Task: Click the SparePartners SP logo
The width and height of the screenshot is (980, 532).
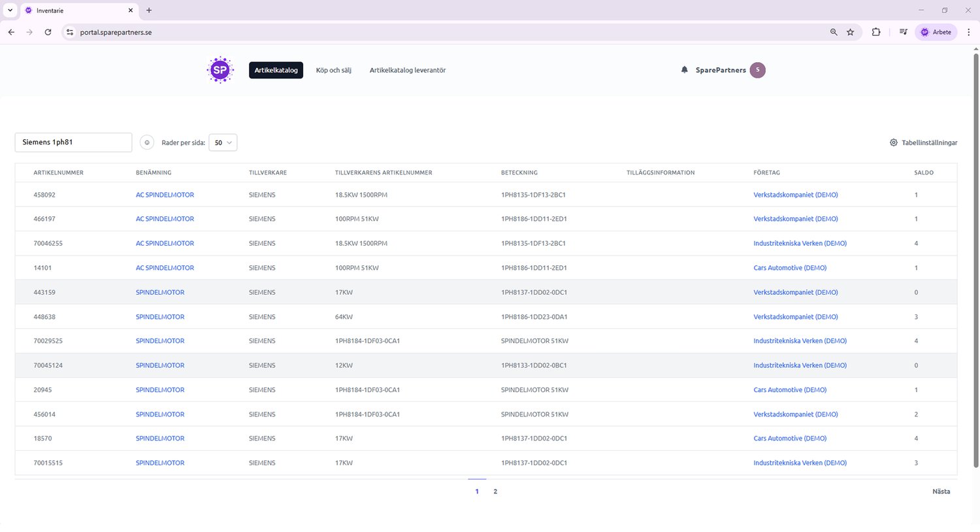Action: coord(220,70)
